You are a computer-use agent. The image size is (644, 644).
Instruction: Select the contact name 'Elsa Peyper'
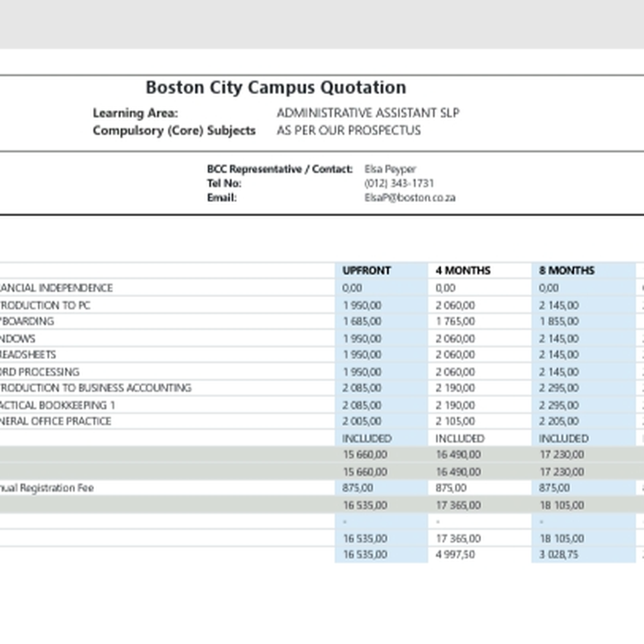(x=390, y=169)
